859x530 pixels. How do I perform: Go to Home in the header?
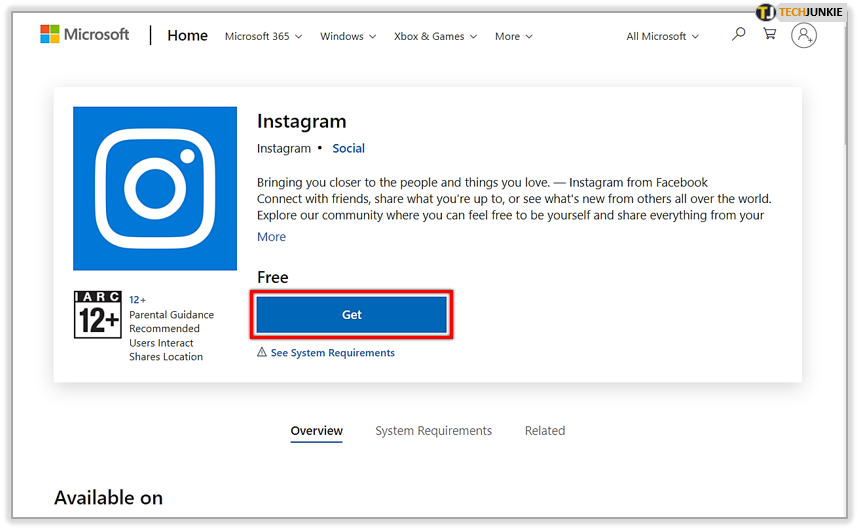[x=187, y=35]
